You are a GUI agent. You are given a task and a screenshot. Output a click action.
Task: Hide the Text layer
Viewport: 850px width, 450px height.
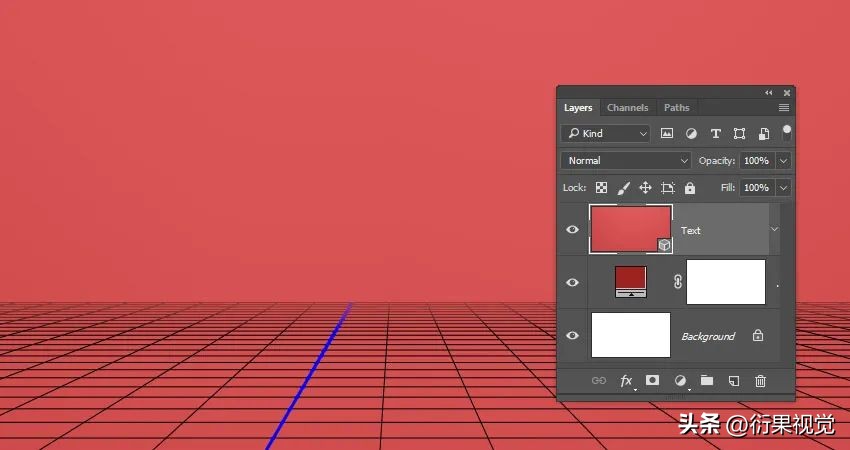(x=572, y=229)
